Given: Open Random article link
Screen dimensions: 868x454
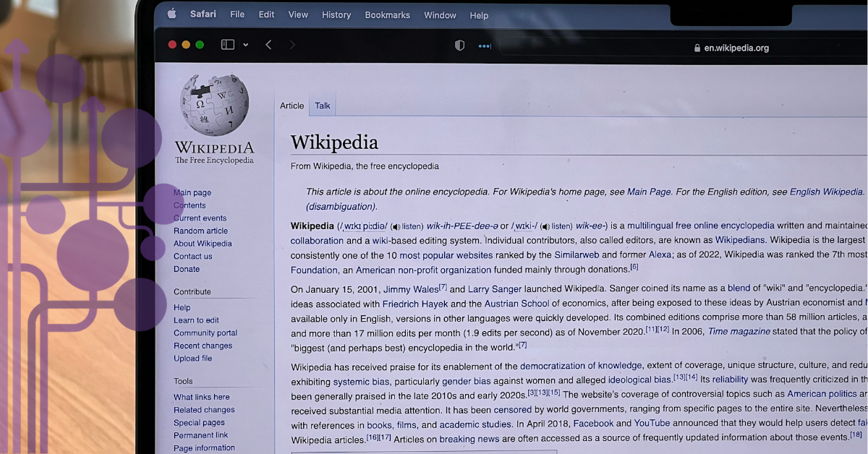Looking at the screenshot, I should 200,231.
